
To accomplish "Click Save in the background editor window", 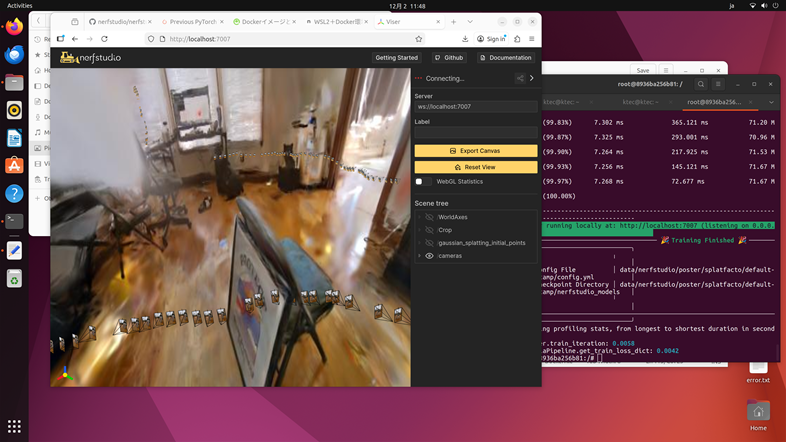I will coord(643,71).
